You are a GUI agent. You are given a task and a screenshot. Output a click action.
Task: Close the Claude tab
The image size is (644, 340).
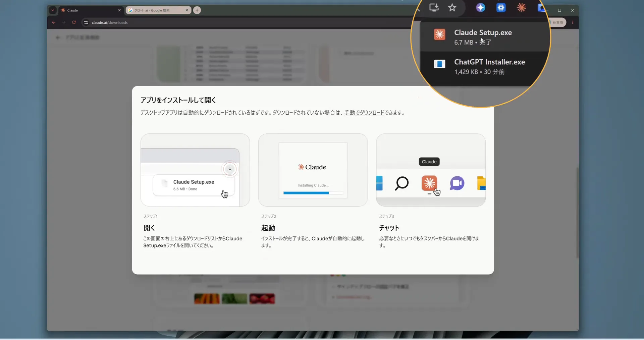pyautogui.click(x=119, y=10)
